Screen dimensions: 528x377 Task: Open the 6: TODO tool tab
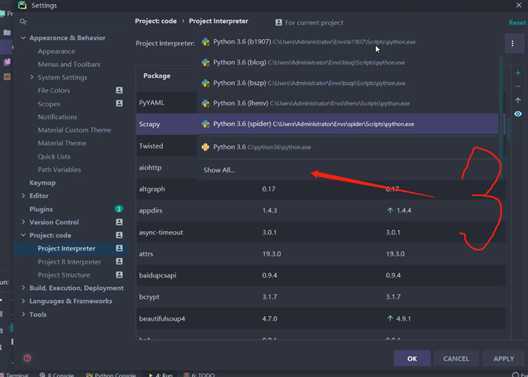[199, 374]
